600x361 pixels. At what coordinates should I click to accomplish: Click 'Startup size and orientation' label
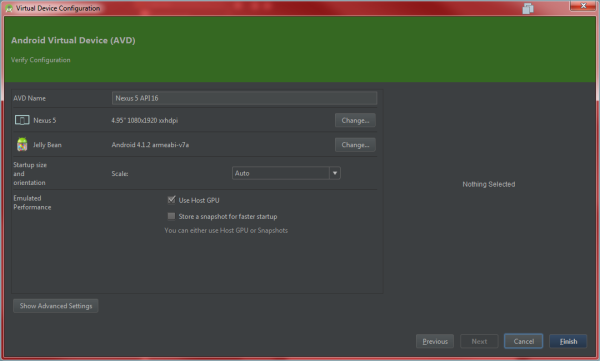pyautogui.click(x=30, y=173)
